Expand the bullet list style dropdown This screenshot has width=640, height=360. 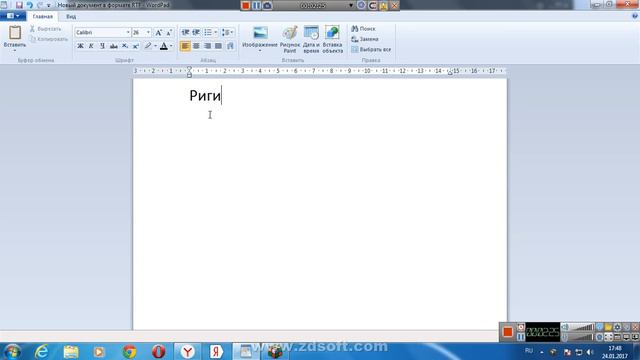[216, 32]
